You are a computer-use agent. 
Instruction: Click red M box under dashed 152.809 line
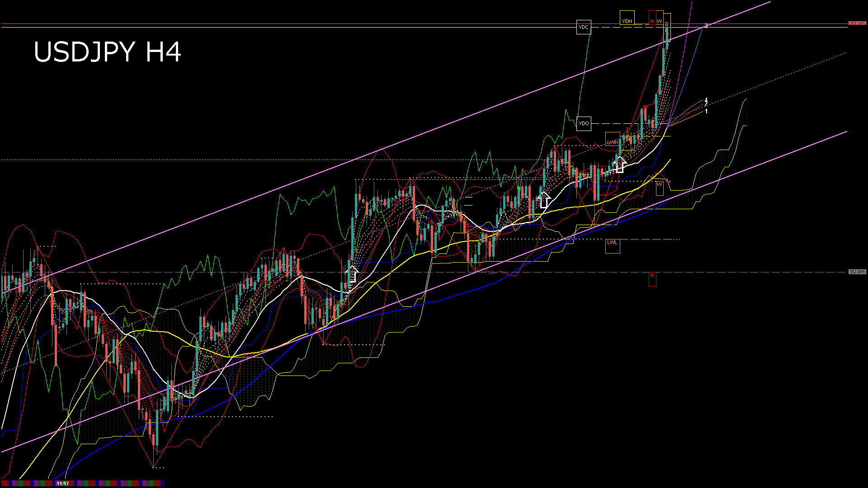coord(652,278)
